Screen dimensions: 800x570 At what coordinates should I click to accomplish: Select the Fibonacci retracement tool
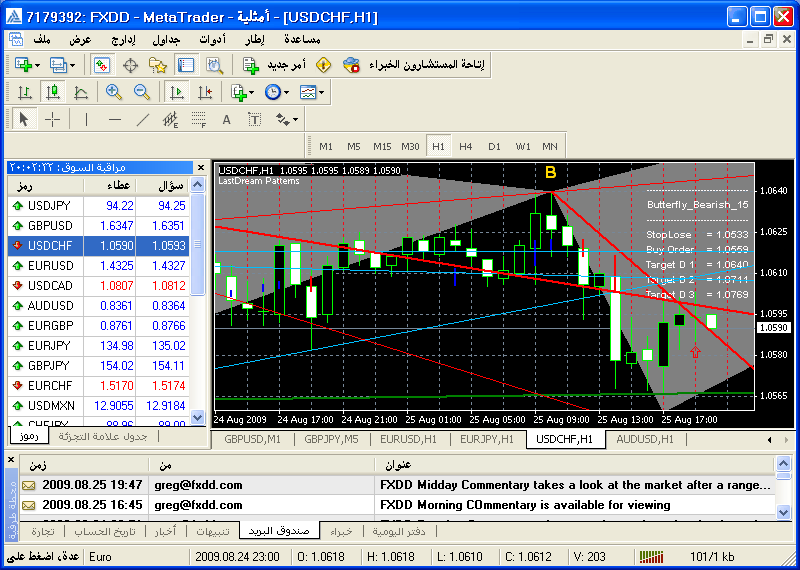point(198,119)
